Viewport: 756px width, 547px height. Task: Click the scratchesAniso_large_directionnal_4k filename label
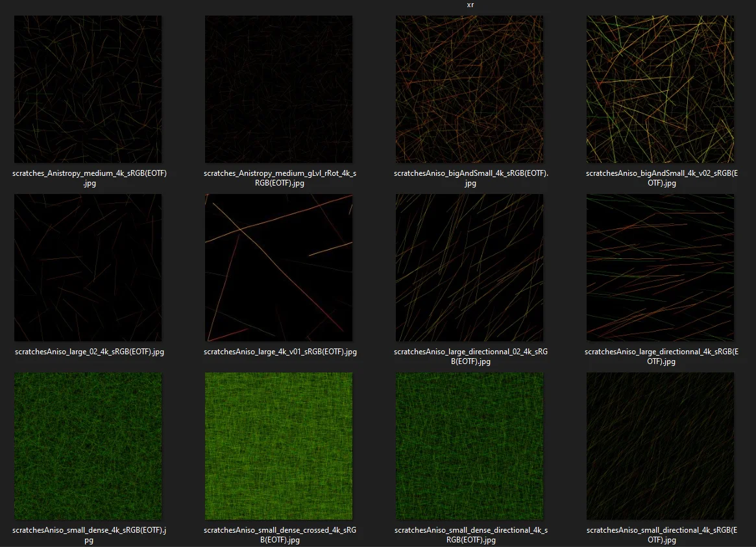point(660,356)
